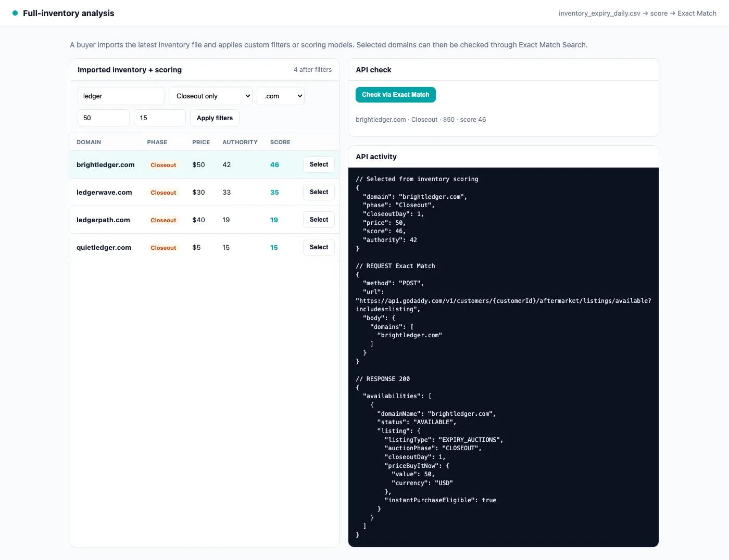Click the '"listingType": "EXPIRY_AUCTIONS"' log line
This screenshot has height=560, width=729.
point(444,440)
